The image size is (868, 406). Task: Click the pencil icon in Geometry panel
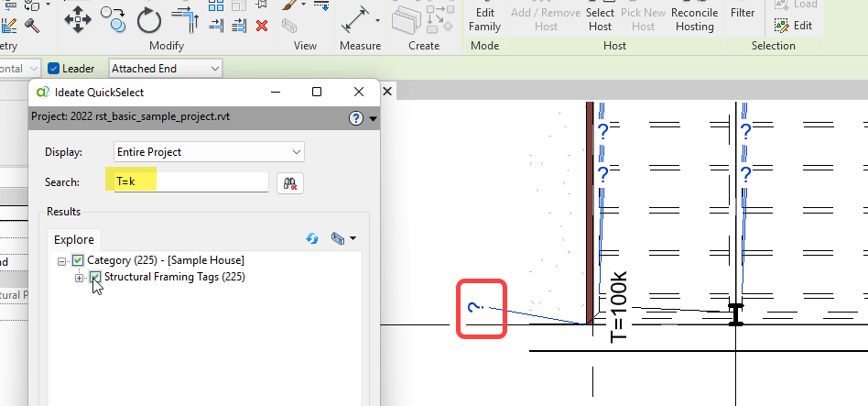pyautogui.click(x=9, y=26)
